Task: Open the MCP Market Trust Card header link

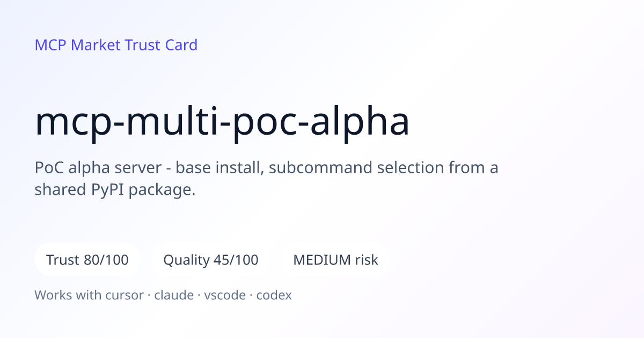Action: click(x=116, y=45)
